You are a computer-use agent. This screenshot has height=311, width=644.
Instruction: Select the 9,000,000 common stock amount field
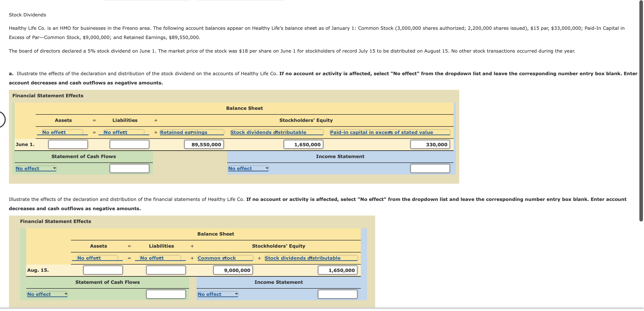click(233, 270)
